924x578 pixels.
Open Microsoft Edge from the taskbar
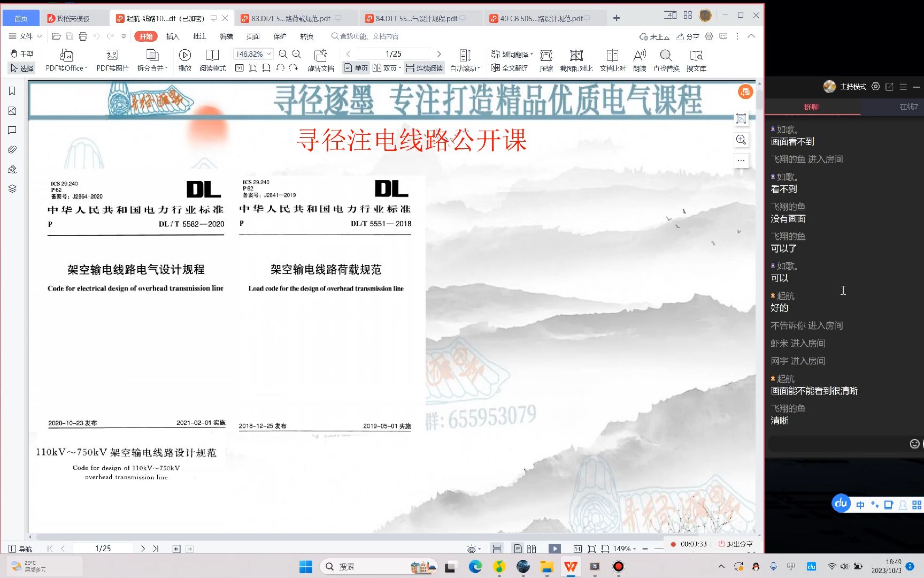[x=475, y=566]
